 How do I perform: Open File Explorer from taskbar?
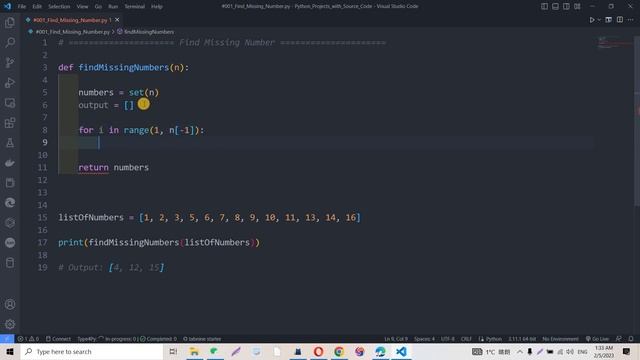coord(194,351)
